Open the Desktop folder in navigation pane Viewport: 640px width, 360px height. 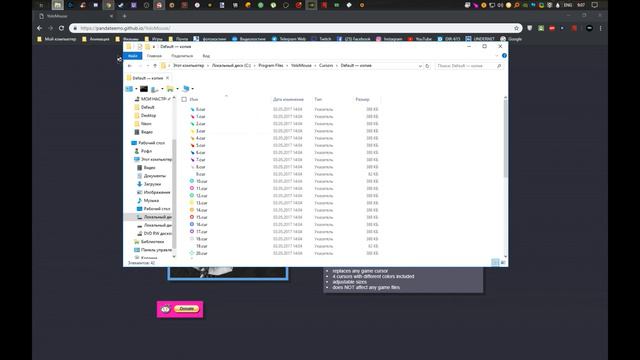point(148,116)
